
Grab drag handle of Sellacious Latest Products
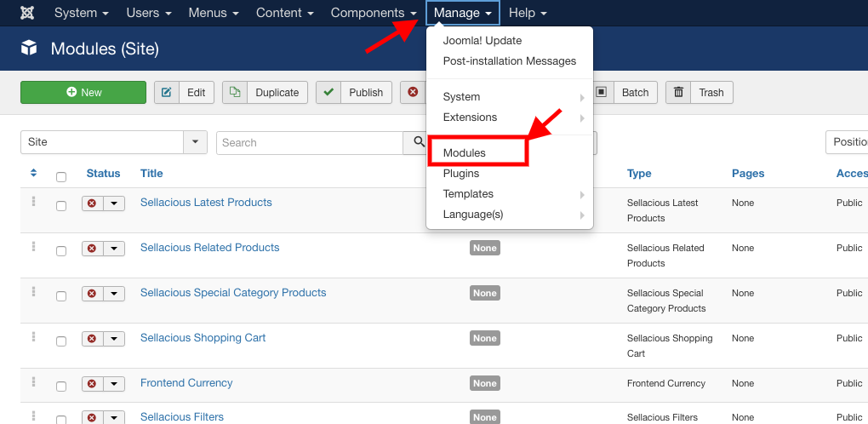[34, 202]
